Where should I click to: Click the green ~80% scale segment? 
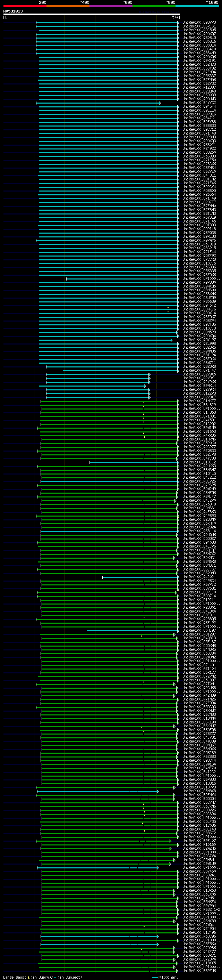click(x=154, y=6)
